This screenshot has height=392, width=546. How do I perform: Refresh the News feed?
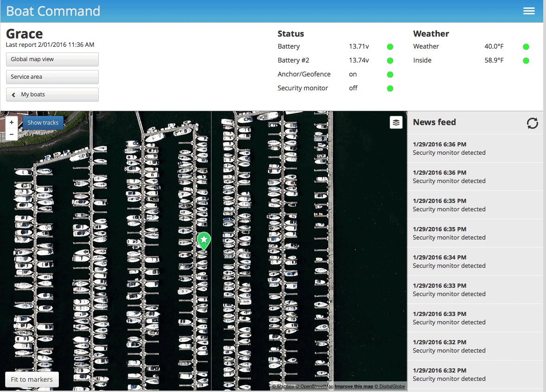[532, 123]
